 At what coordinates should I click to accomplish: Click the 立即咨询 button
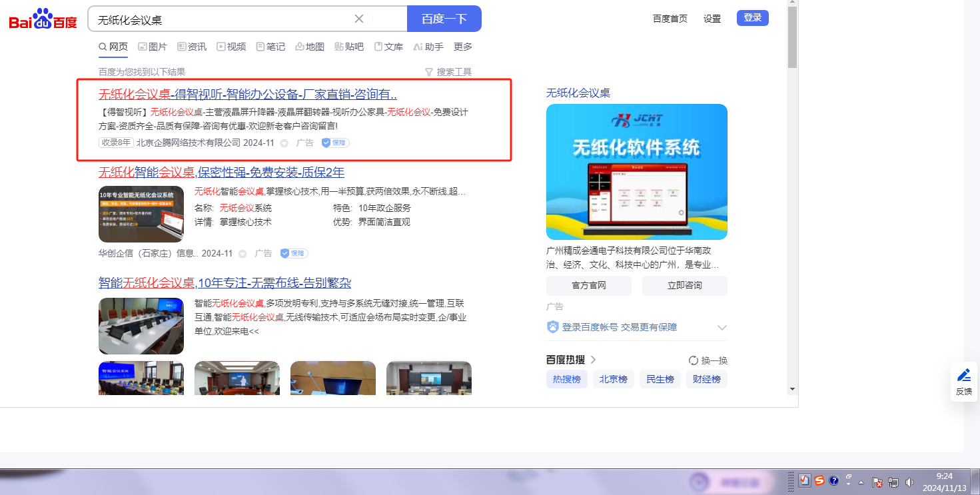point(685,285)
